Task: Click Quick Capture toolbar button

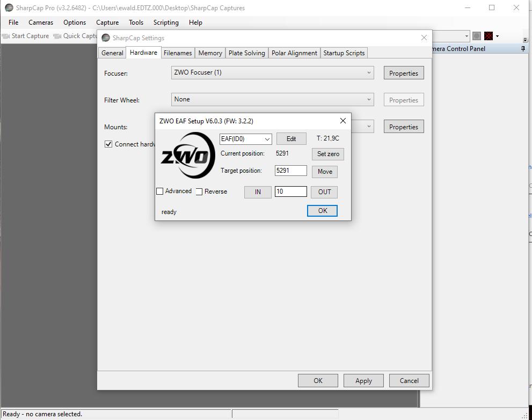Action: [75, 36]
